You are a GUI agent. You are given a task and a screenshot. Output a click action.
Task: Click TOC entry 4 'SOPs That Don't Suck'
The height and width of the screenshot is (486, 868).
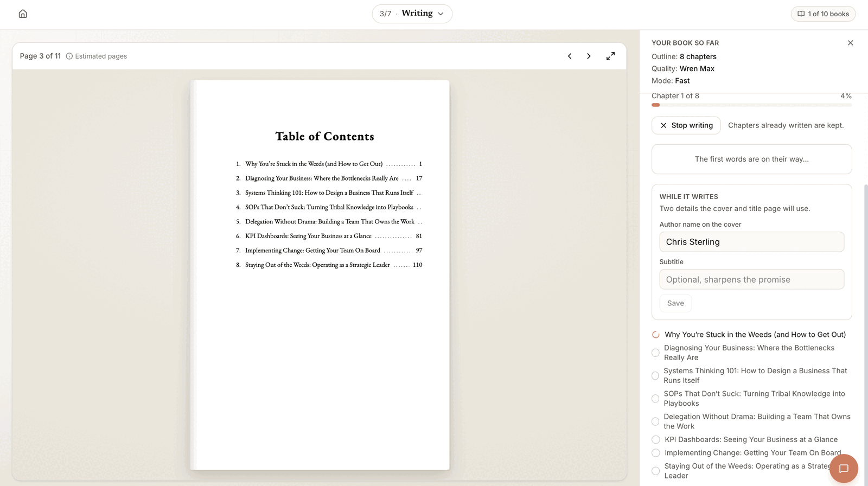pyautogui.click(x=329, y=207)
